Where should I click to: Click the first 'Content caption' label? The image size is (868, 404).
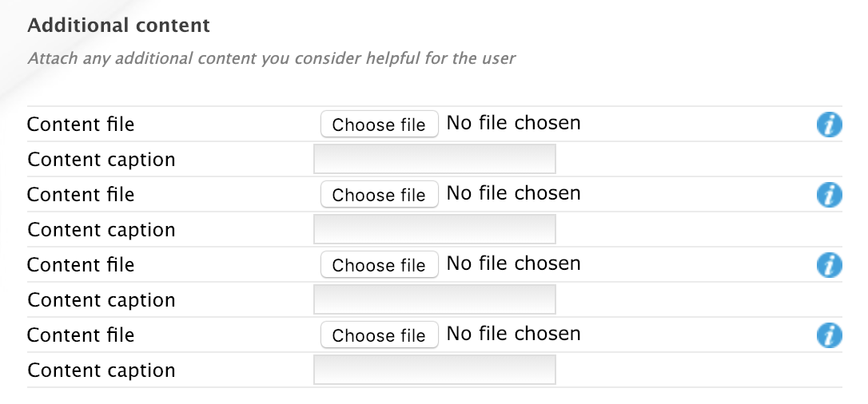tap(101, 160)
